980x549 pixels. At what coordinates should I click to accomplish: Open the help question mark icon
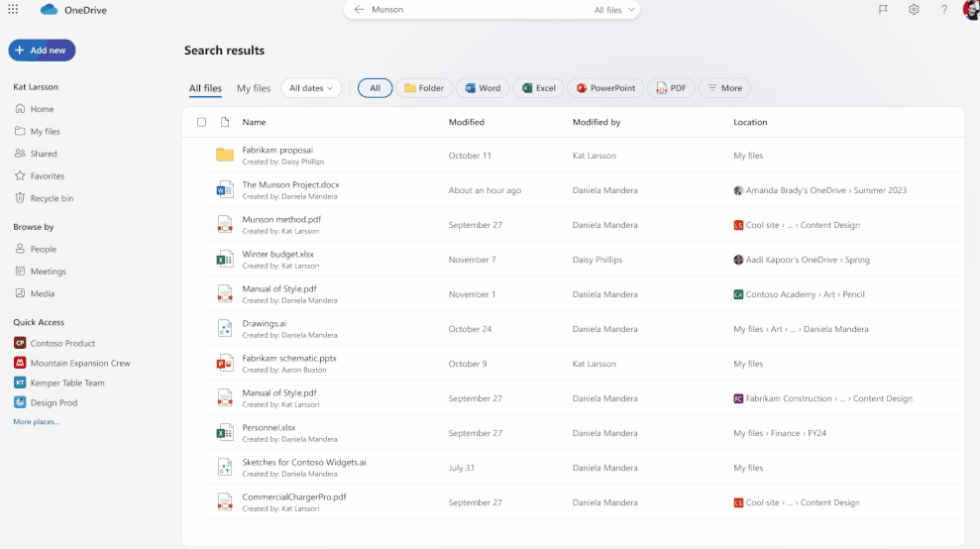[943, 9]
